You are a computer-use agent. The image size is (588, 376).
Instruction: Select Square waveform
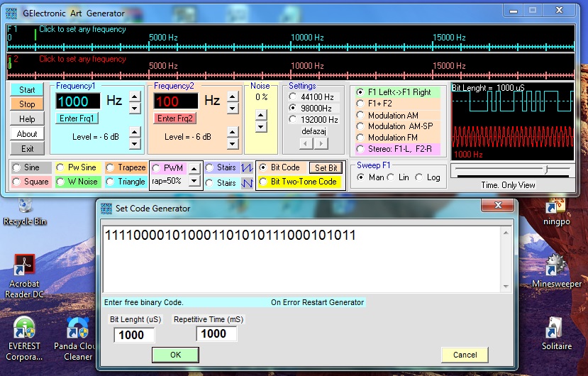click(30, 182)
